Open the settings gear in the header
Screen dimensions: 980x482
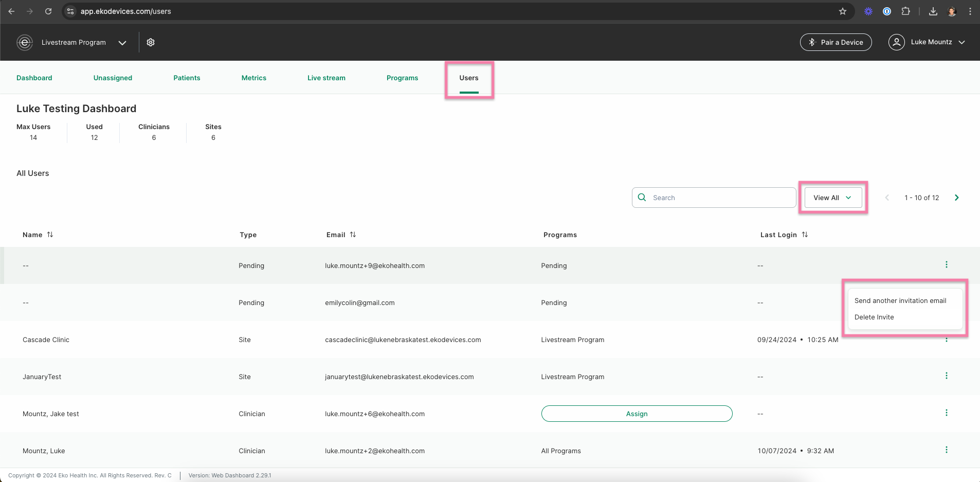[151, 42]
